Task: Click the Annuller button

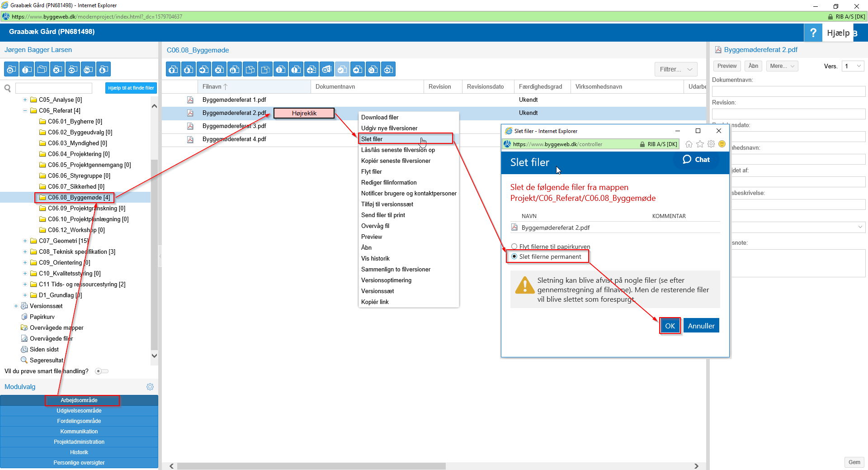Action: (x=701, y=326)
